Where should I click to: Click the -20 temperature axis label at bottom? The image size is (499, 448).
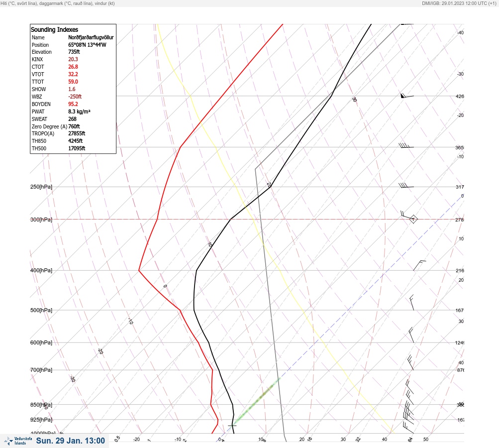136,440
